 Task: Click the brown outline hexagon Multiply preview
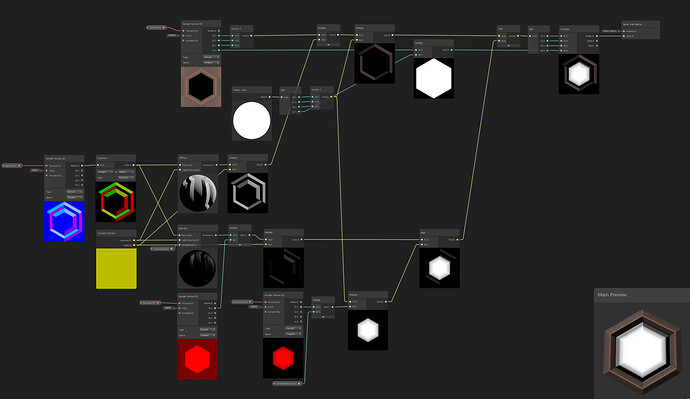tap(374, 63)
